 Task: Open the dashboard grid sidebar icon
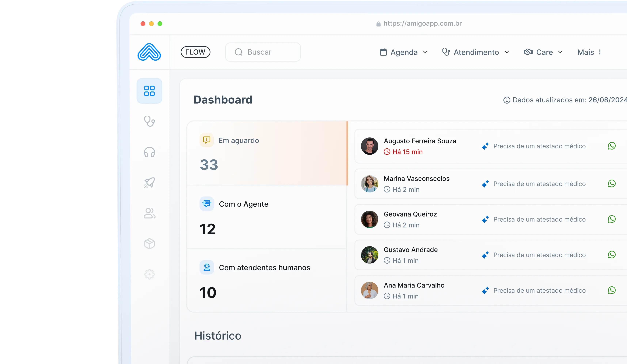[149, 91]
